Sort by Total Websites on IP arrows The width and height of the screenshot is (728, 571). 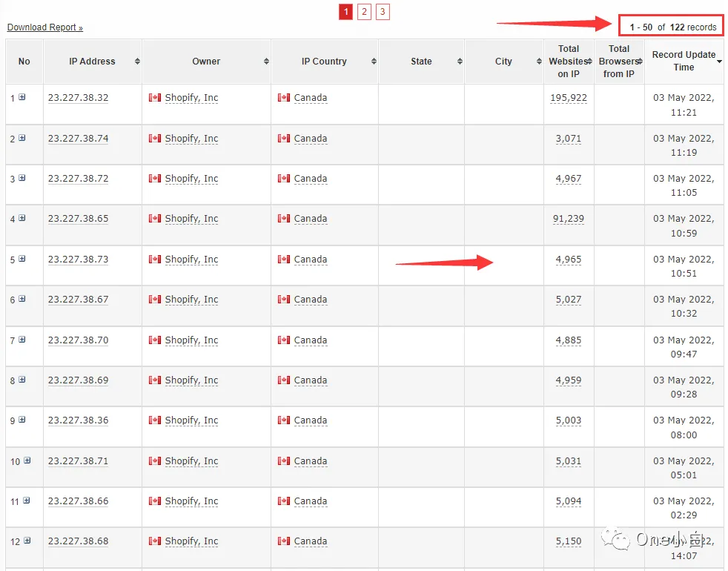point(589,62)
